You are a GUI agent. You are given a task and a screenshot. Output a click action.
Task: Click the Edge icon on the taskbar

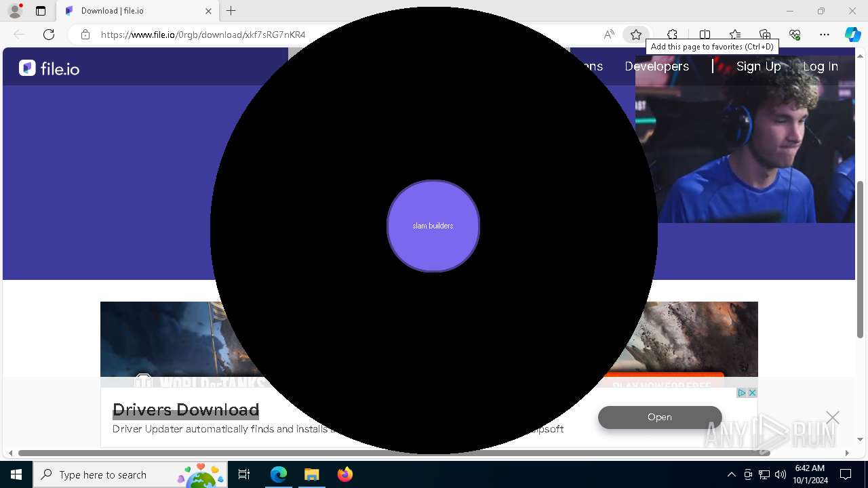[279, 474]
